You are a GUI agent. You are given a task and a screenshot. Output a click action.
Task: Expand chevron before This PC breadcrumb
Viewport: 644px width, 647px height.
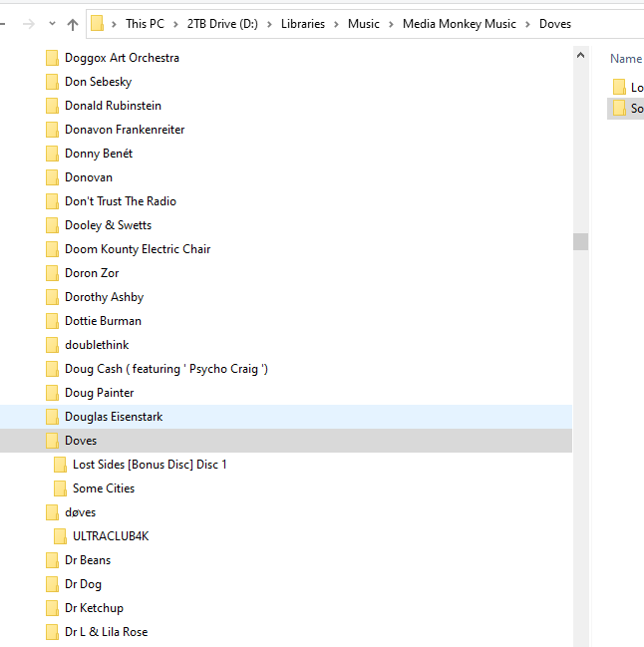pyautogui.click(x=115, y=24)
